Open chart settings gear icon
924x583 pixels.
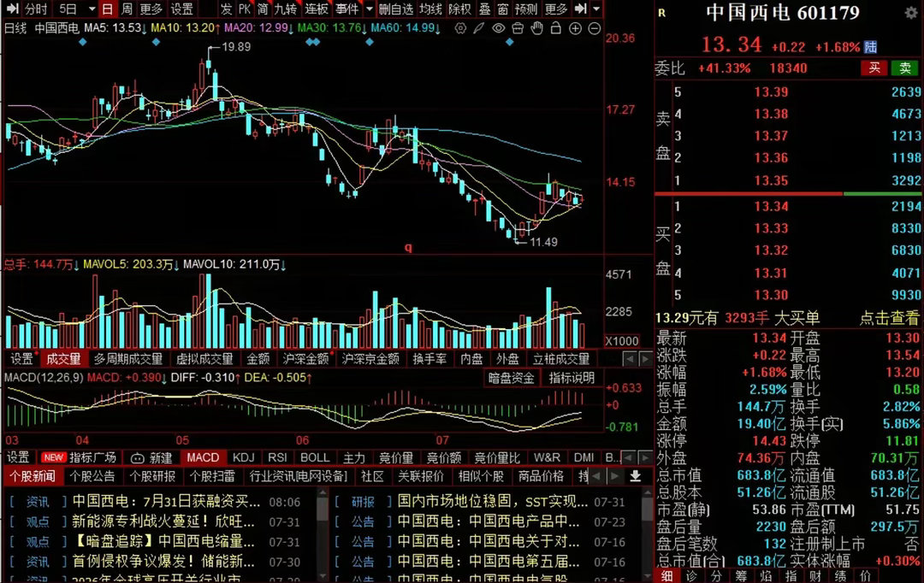461,27
